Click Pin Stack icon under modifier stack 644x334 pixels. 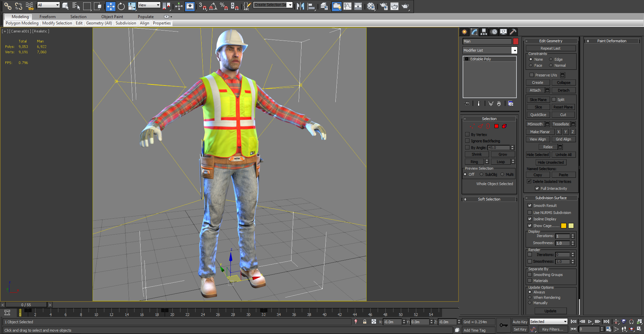coord(467,104)
